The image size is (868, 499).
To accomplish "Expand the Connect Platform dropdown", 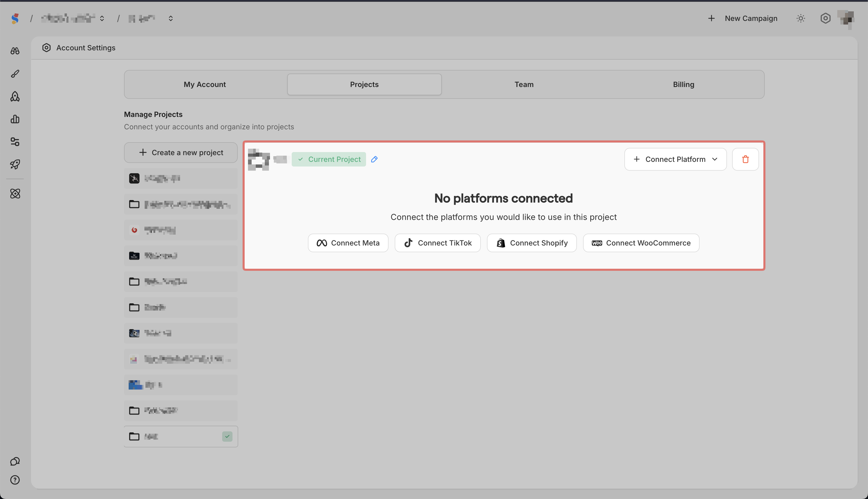I will (x=675, y=159).
